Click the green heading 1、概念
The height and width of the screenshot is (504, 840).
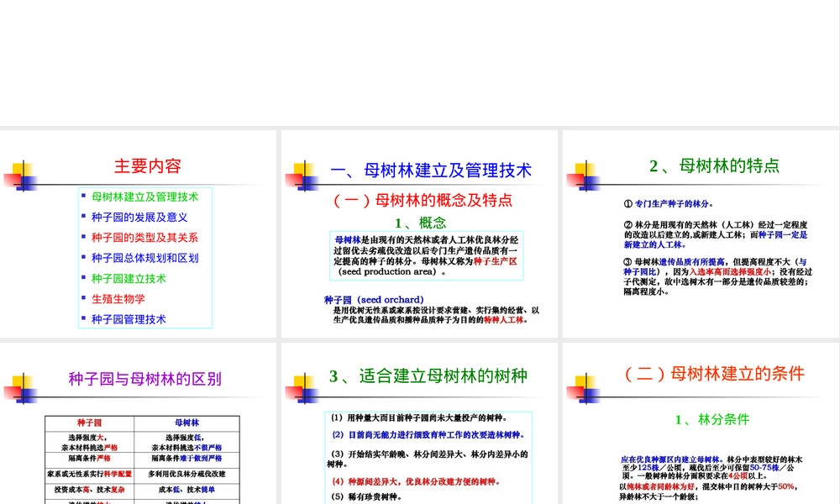(x=421, y=223)
